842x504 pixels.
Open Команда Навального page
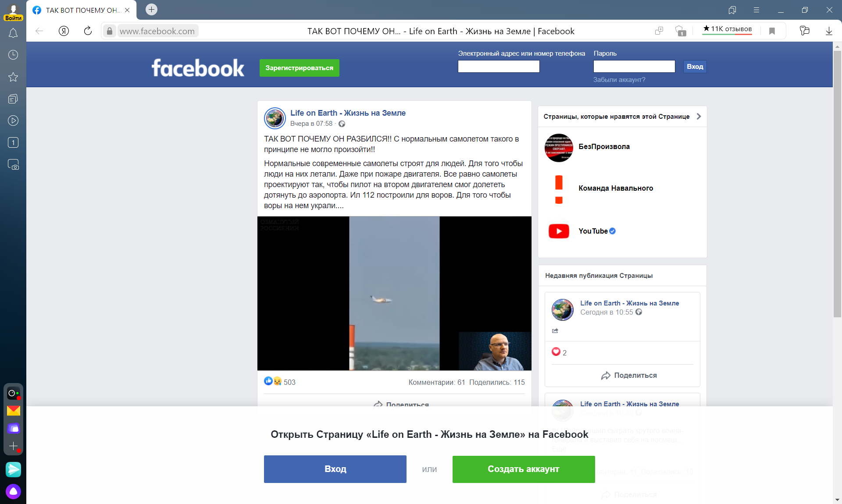coord(616,188)
